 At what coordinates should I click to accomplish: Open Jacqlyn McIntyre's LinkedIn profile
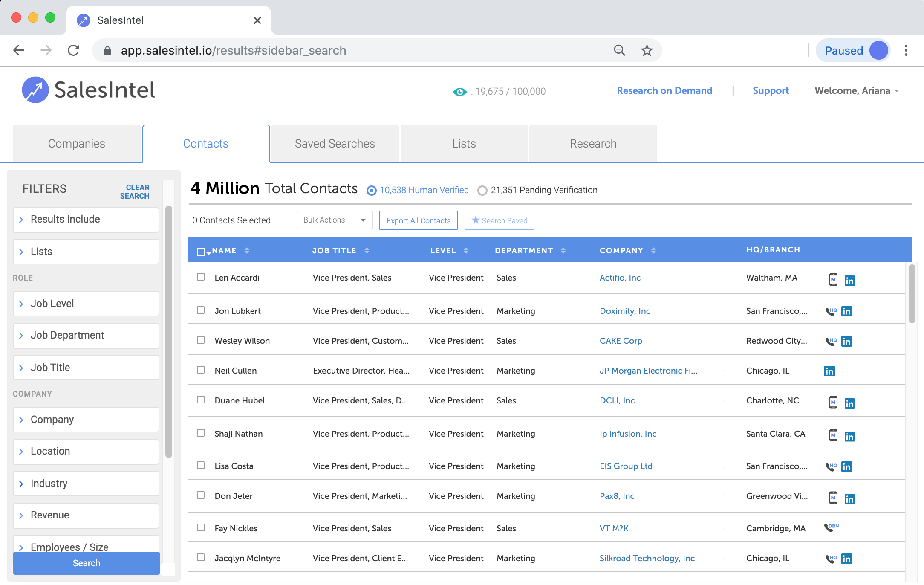tap(847, 559)
